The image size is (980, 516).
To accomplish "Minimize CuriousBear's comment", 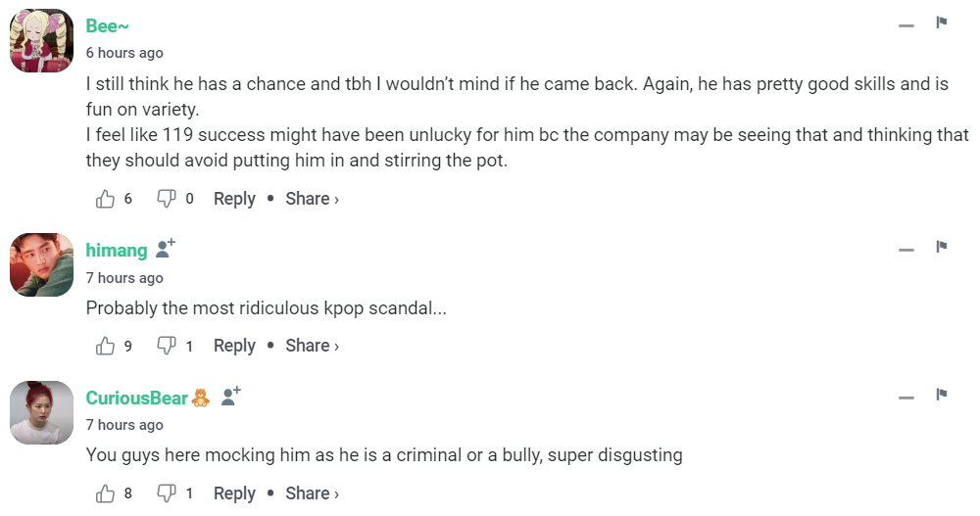I will 906,397.
